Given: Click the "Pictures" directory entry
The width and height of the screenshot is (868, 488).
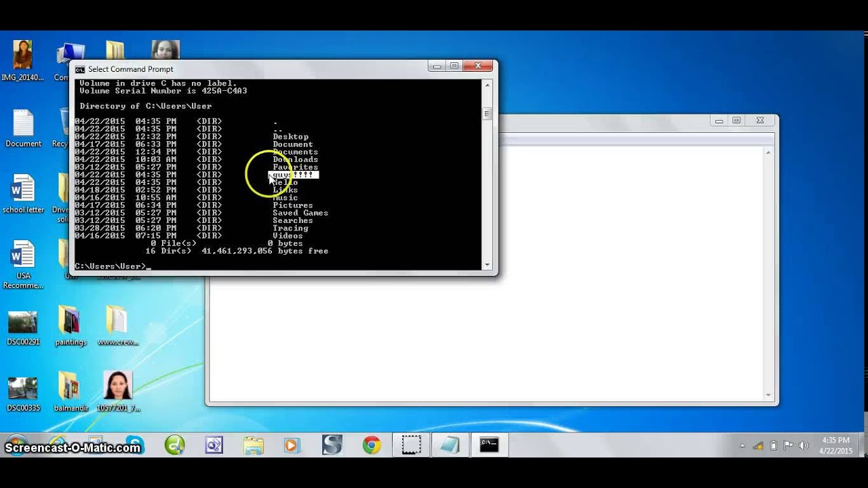Looking at the screenshot, I should (x=293, y=205).
